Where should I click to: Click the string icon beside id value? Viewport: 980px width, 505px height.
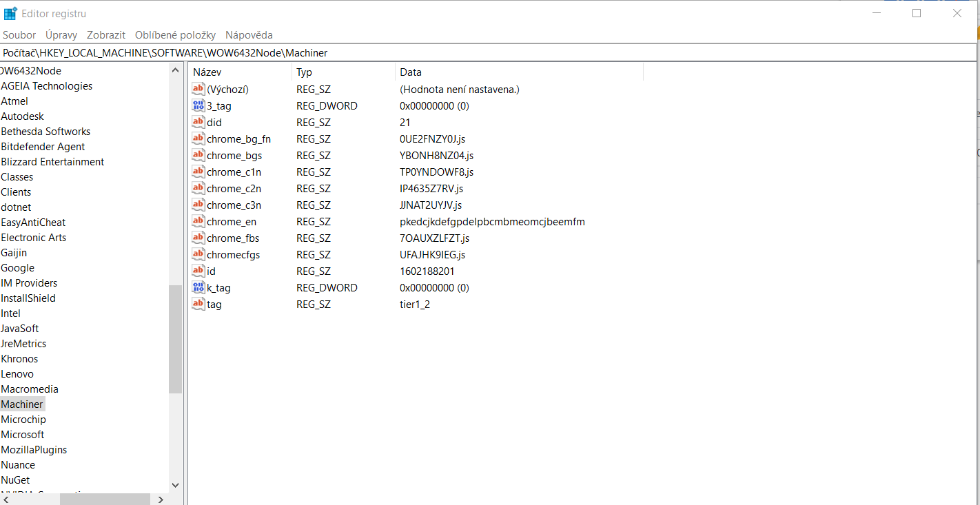click(x=198, y=271)
